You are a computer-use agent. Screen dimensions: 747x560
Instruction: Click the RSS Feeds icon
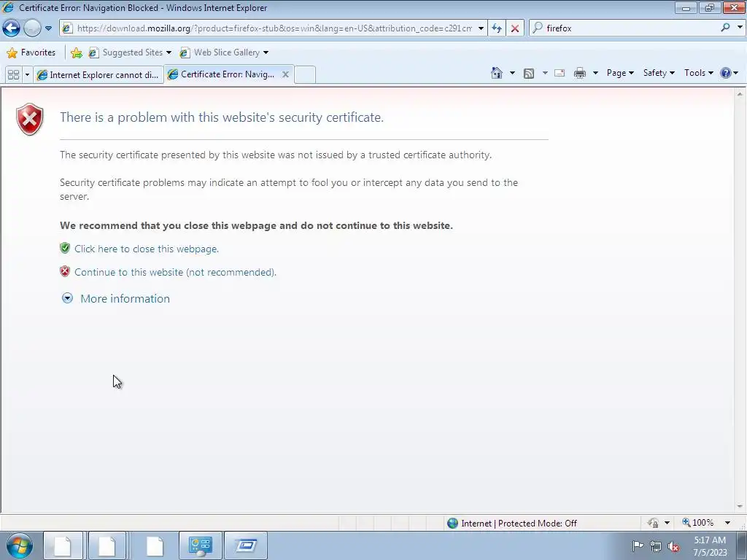tap(529, 73)
